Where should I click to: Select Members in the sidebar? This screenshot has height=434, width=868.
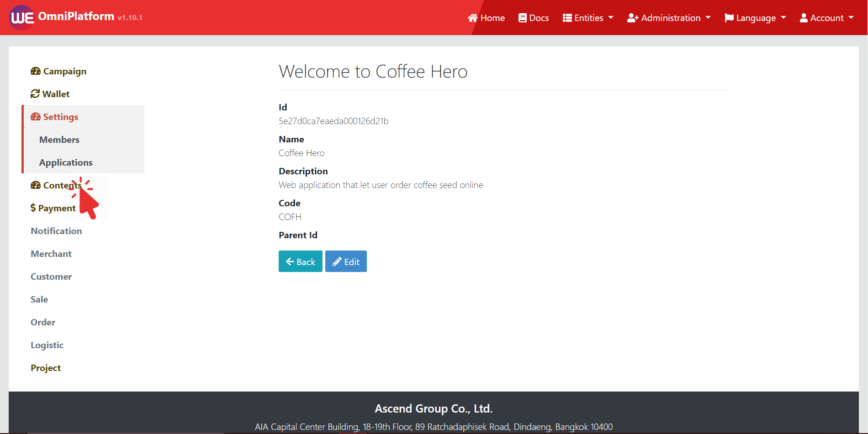[x=59, y=140]
